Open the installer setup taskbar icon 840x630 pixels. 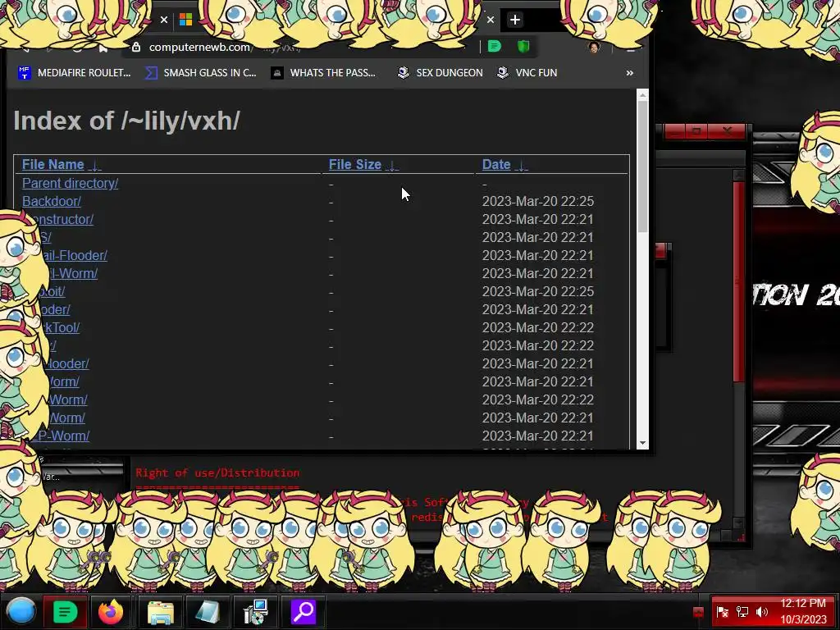pyautogui.click(x=256, y=612)
